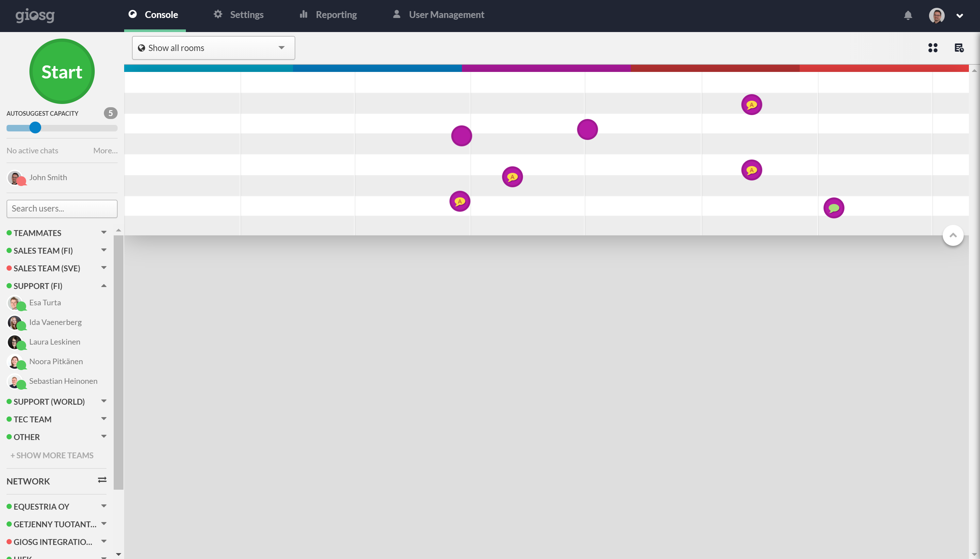This screenshot has height=559, width=980.
Task: Select Laura Leskinen in the list
Action: click(55, 342)
